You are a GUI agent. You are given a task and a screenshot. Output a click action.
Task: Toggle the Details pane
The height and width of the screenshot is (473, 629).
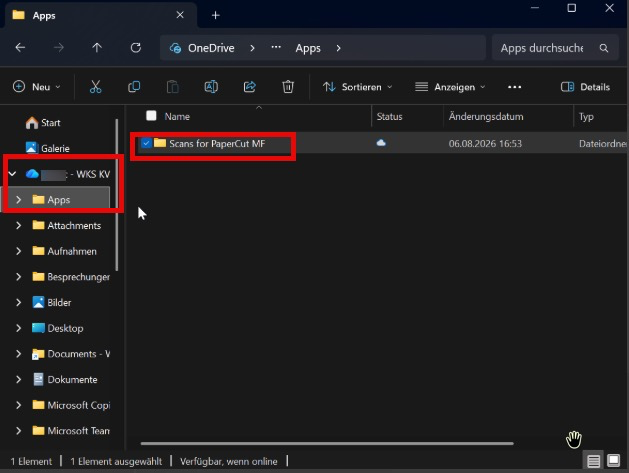point(585,87)
